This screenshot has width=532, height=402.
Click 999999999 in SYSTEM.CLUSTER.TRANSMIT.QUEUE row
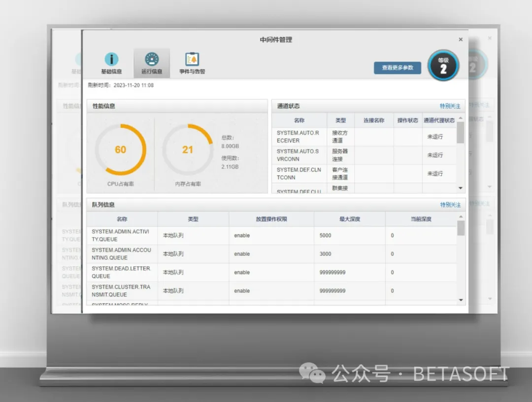[332, 291]
